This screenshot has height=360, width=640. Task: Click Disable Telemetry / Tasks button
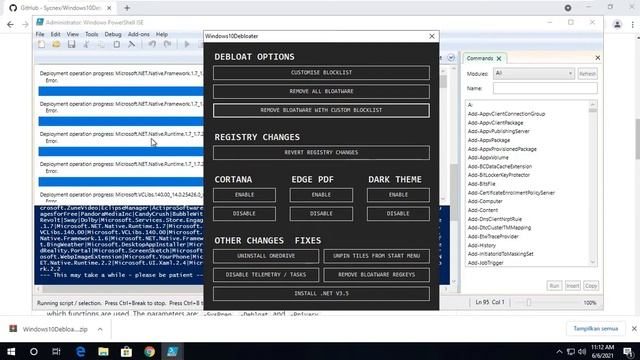(266, 275)
